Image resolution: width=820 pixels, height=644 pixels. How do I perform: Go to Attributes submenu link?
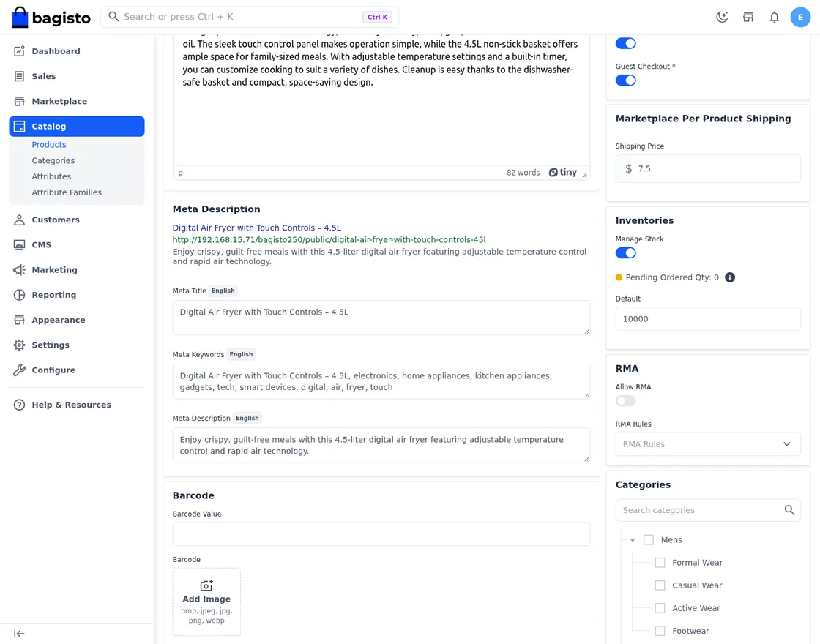51,176
